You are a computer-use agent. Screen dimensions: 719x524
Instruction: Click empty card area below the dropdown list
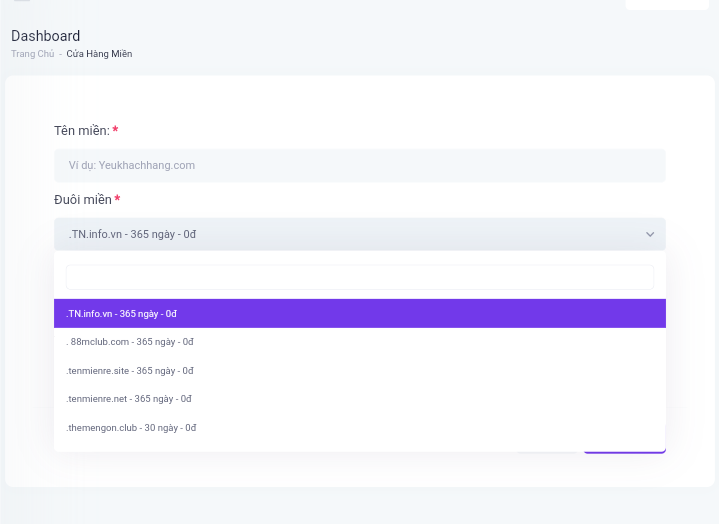360,470
